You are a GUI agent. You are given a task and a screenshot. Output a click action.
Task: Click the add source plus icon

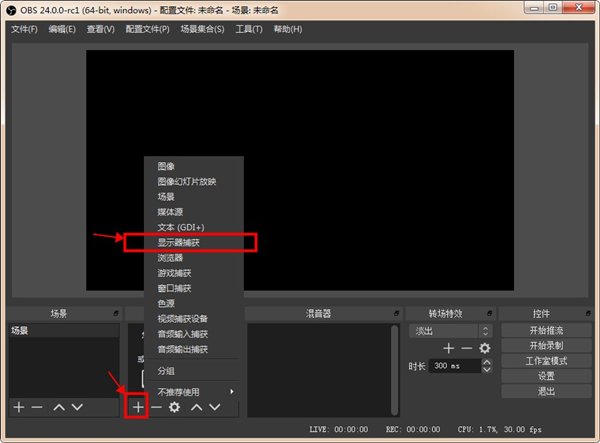pos(137,407)
